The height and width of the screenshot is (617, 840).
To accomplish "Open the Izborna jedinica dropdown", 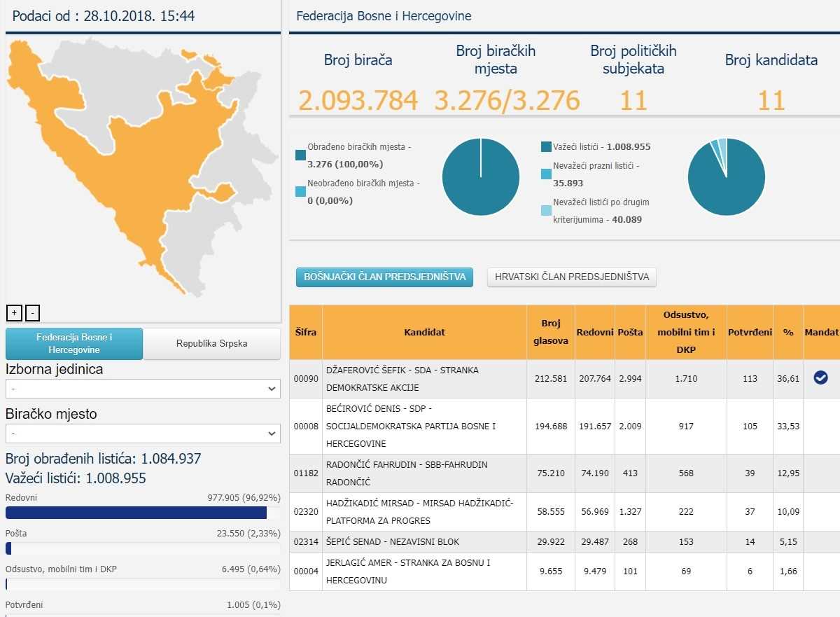I will coord(143,389).
